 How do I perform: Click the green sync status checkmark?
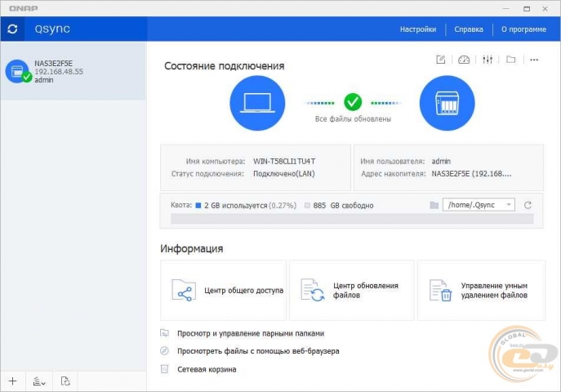click(x=353, y=102)
